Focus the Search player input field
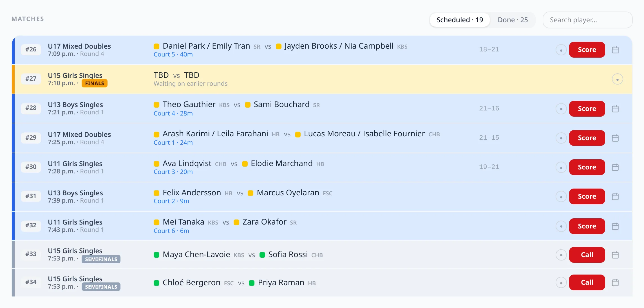 (x=587, y=20)
